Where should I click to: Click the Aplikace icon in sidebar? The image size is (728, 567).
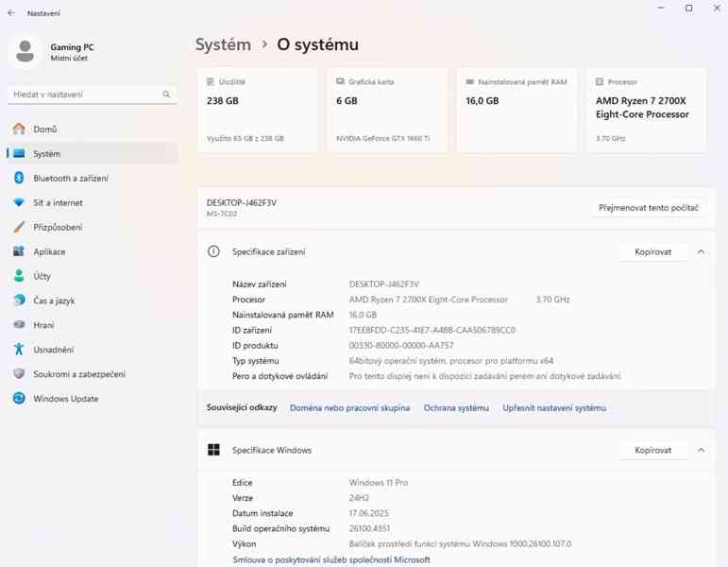pos(19,251)
